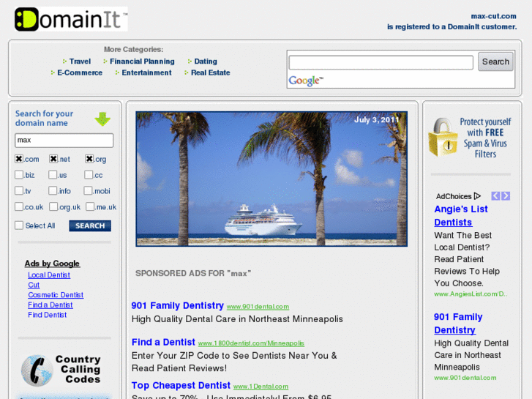Open Find a Dentist sponsored ad title
The width and height of the screenshot is (532, 399).
coord(163,342)
